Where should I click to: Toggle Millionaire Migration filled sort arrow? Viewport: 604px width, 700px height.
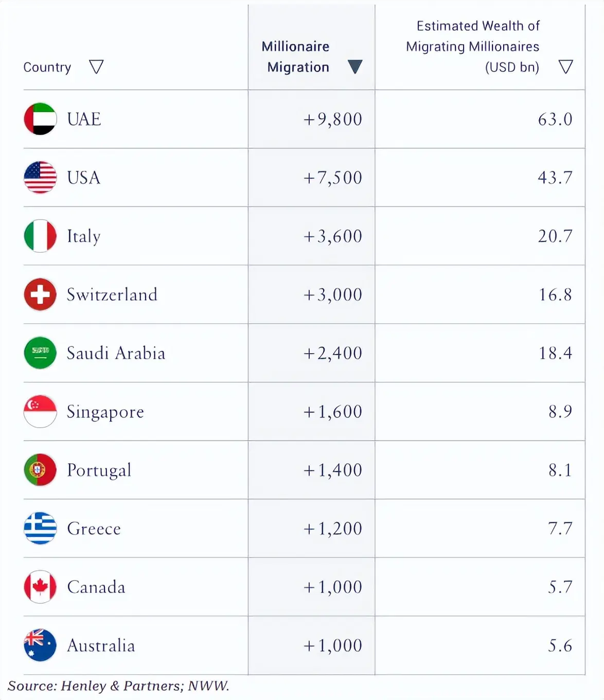tap(355, 67)
